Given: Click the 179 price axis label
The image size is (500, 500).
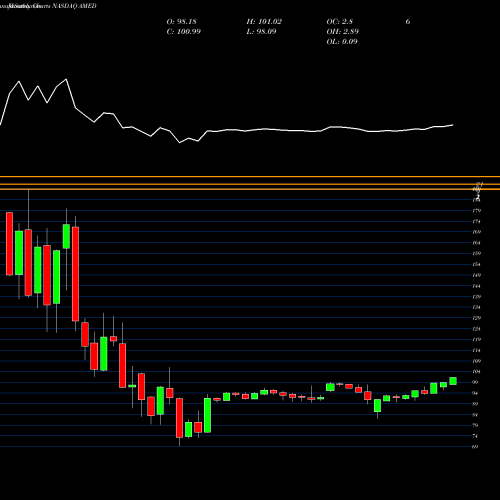Looking at the screenshot, I should click(x=477, y=211).
